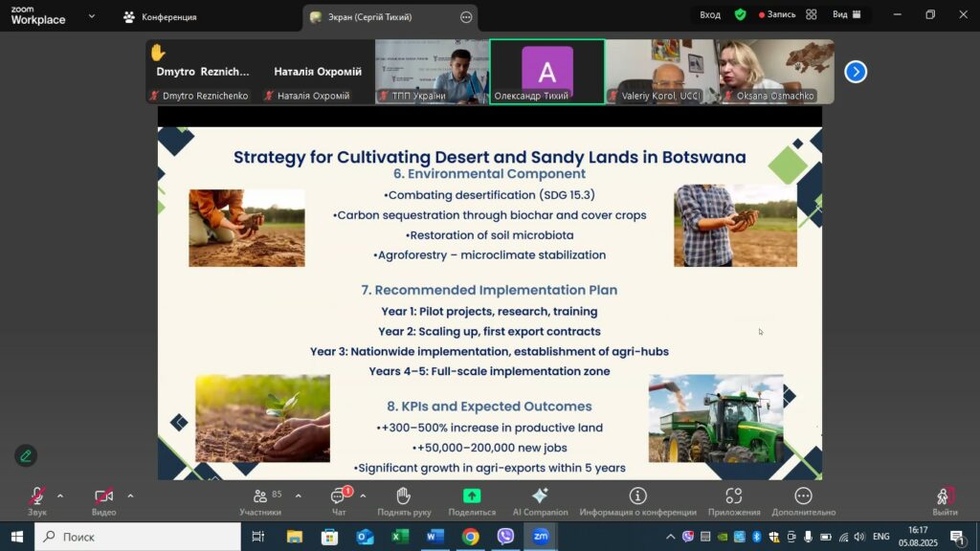This screenshot has height=551, width=980.
Task: Open the Приложения apps icon
Action: point(734,496)
